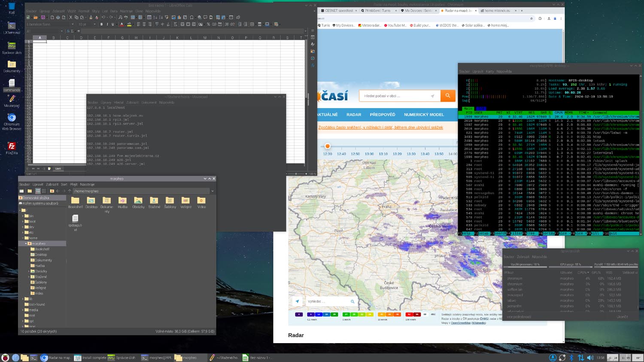This screenshot has width=644, height=362.
Task: Open path history dropdown in file manager
Action: click(213, 191)
